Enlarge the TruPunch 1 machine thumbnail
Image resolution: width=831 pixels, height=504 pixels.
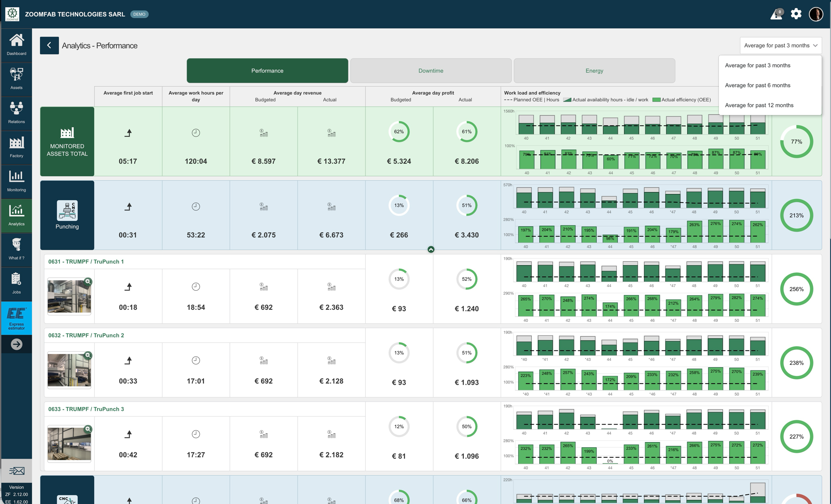click(x=88, y=282)
